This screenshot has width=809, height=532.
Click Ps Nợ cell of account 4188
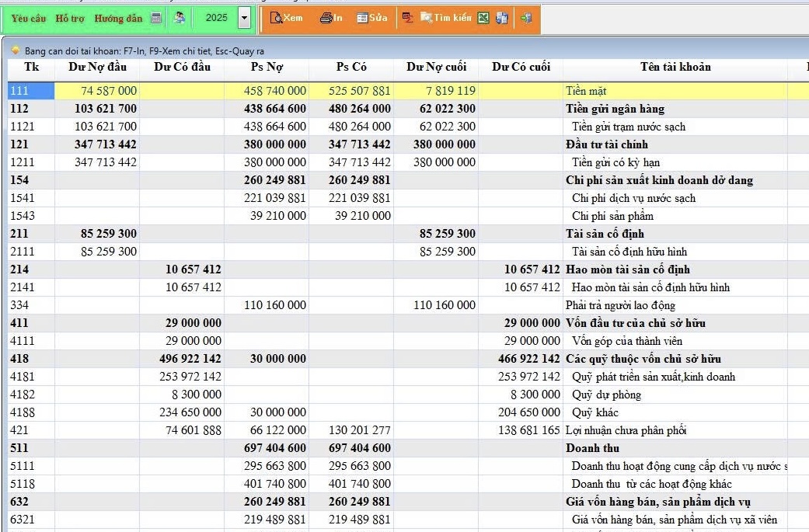click(267, 412)
